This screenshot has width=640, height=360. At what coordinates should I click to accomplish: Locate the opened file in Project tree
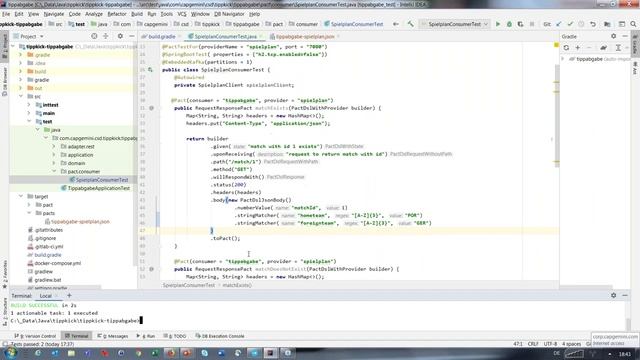tap(94, 36)
